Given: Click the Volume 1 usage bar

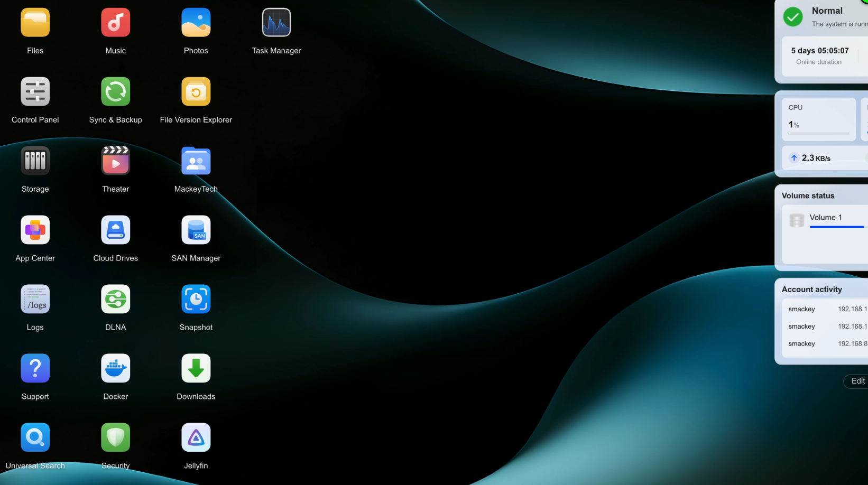Looking at the screenshot, I should tap(837, 227).
